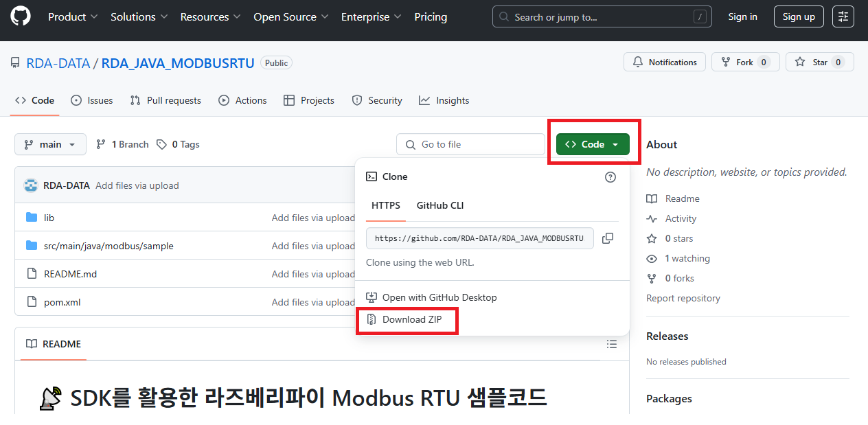868x425 pixels.
Task: Focus the Go to file field
Action: (470, 144)
